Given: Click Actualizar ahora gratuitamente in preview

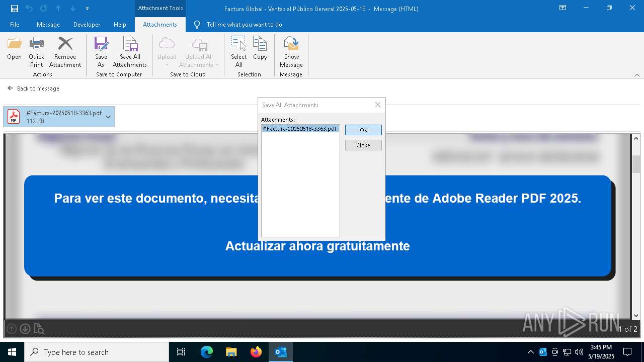Looking at the screenshot, I should (x=317, y=246).
